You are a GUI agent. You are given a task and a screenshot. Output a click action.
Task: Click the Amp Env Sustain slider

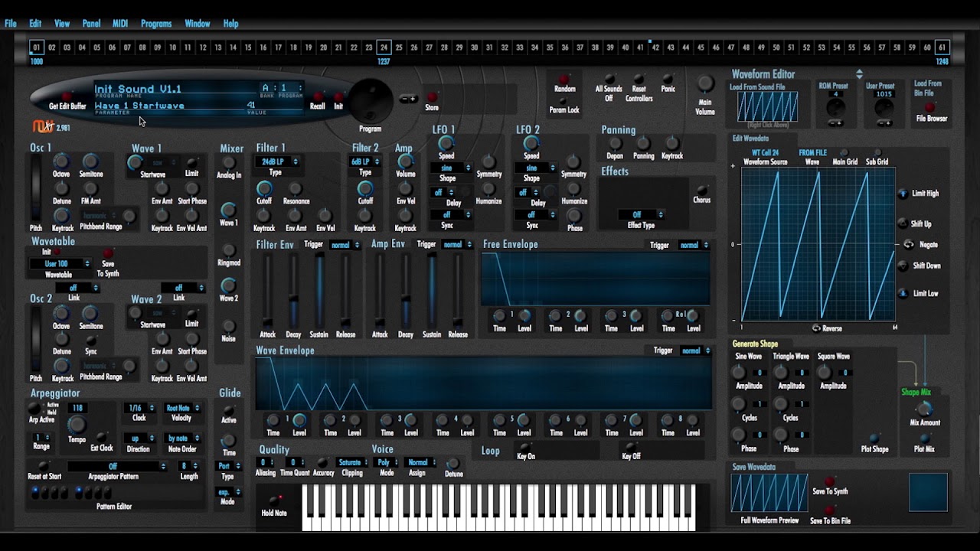[432, 291]
